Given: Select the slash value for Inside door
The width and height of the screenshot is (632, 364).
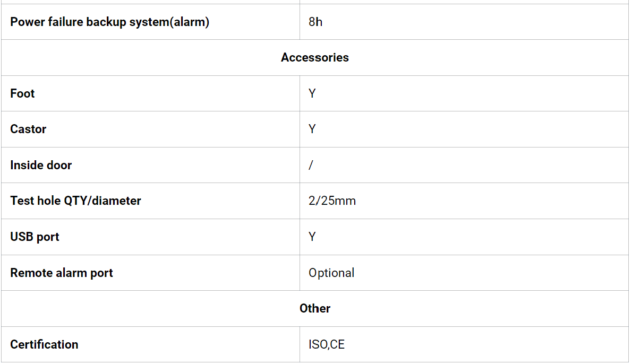Looking at the screenshot, I should point(311,165).
